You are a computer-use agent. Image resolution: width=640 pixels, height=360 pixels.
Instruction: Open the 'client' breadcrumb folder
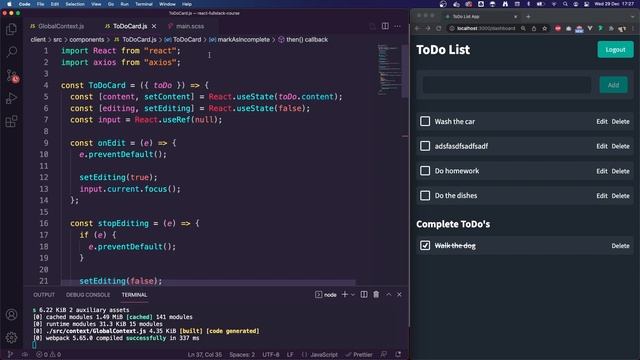coord(38,40)
